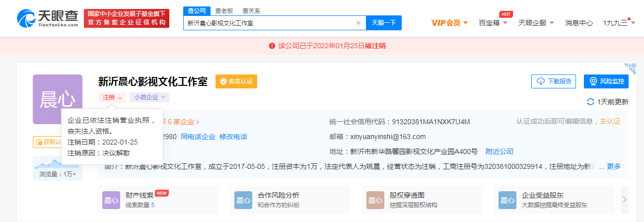Open the 财产线索 card
Screen dimensions: 644x222
(158, 200)
